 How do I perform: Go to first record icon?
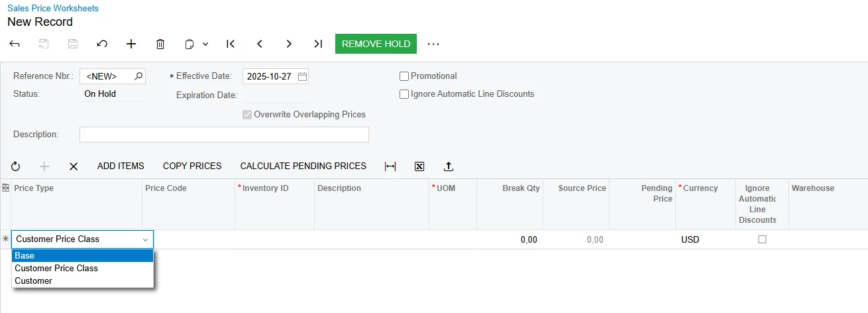point(231,44)
